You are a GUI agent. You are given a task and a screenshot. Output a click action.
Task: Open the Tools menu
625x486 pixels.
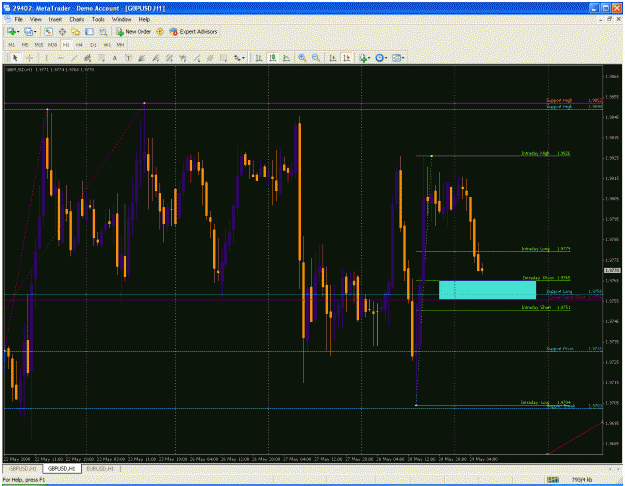(98, 19)
